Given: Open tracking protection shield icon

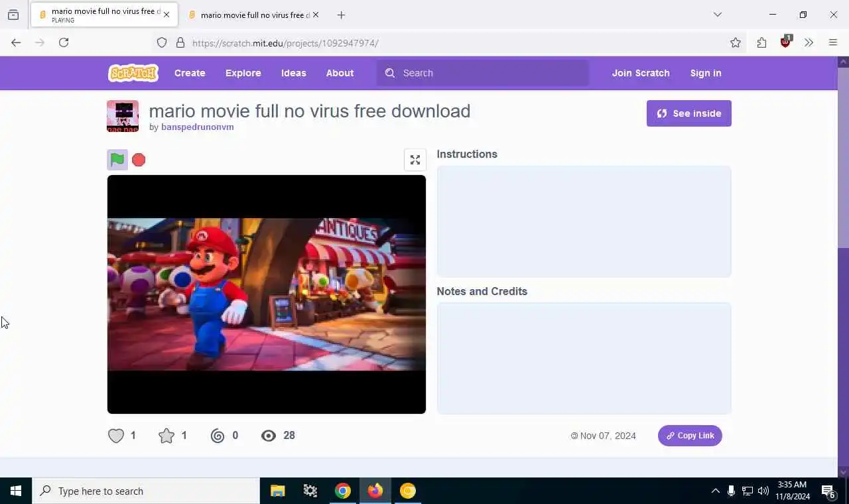Looking at the screenshot, I should pos(162,43).
